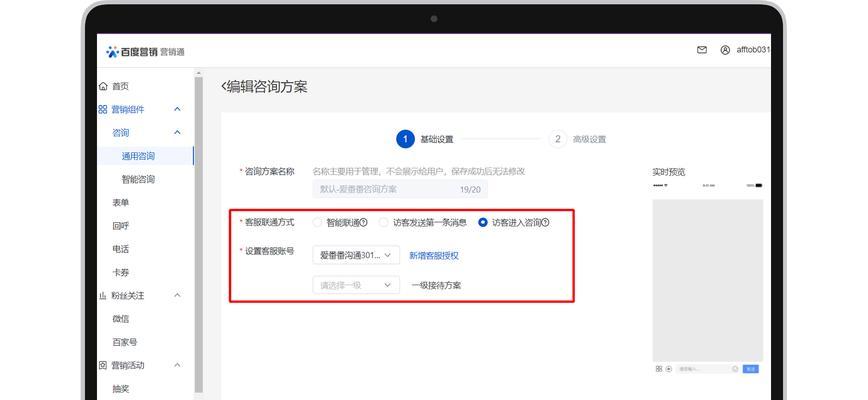This screenshot has height=400, width=868.
Task: Click the 设置客服账号 label
Action: [x=270, y=251]
